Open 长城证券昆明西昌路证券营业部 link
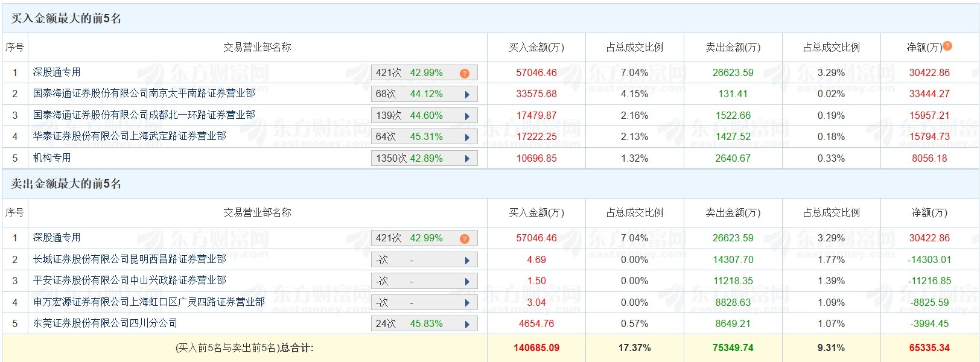This screenshot has width=980, height=362. coord(130,259)
